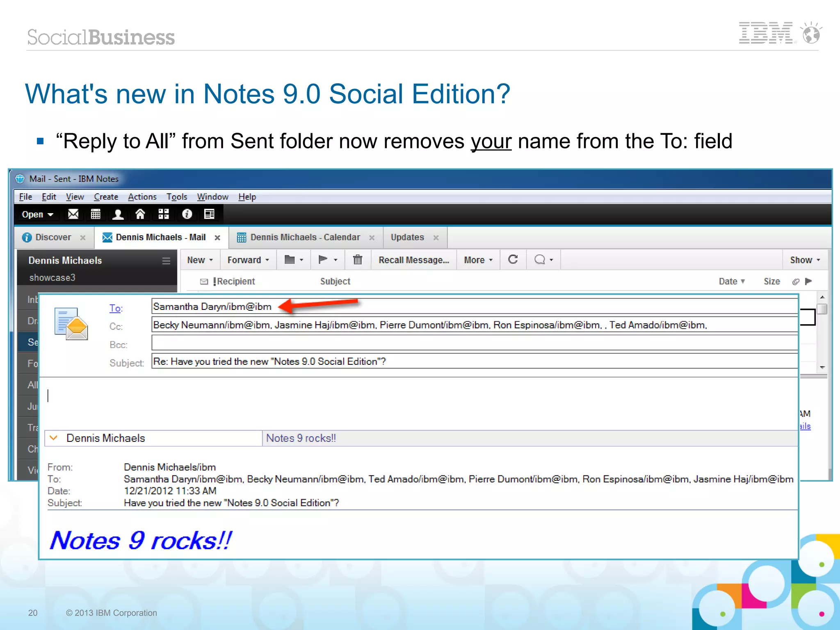Click the info circle icon in toolbar

pos(187,214)
